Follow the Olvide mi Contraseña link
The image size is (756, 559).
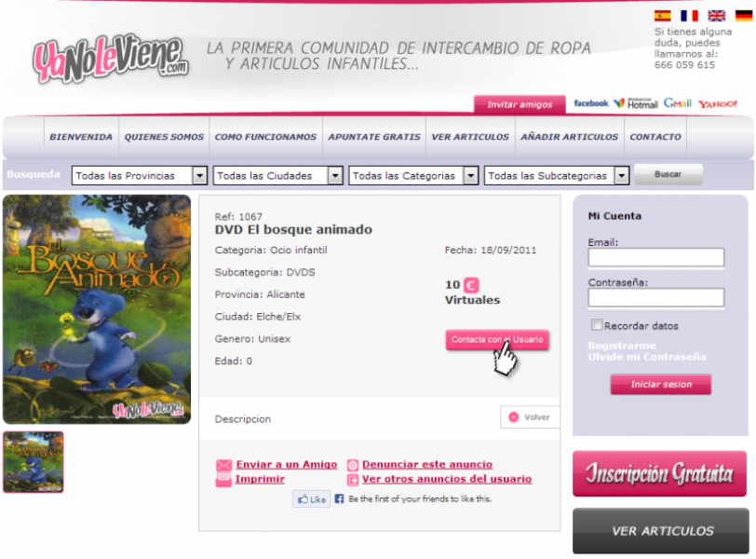click(x=647, y=357)
